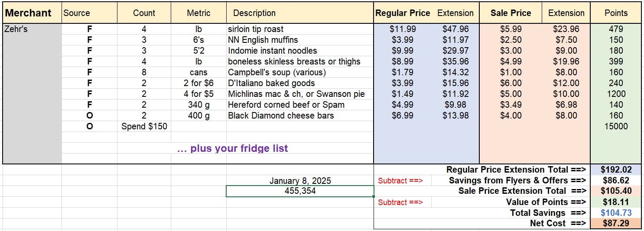Click the purple fridge list text
644x231 pixels.
[x=233, y=148]
